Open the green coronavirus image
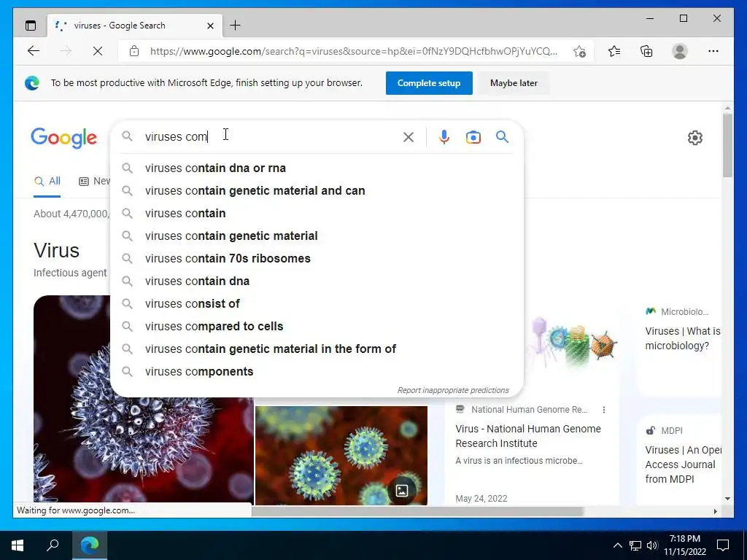Screen dimensions: 747x560 tap(341, 455)
